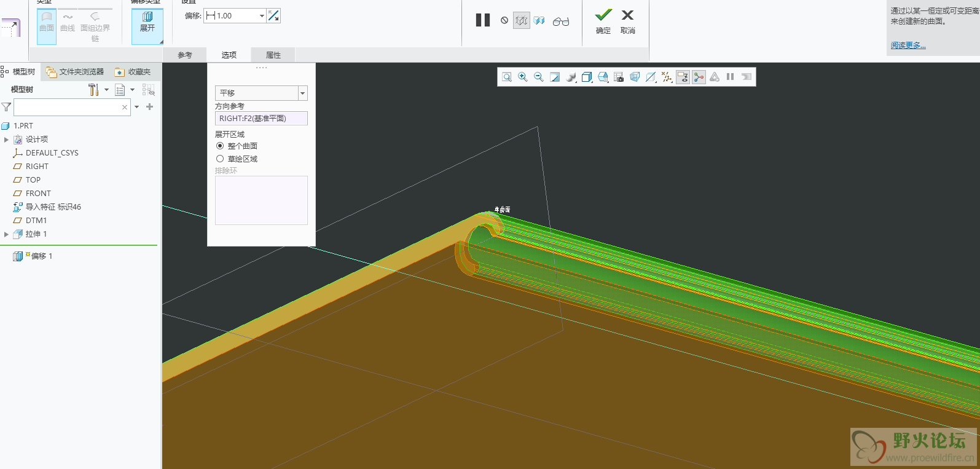This screenshot has width=980, height=469.
Task: Select 1.PRT in the model tree
Action: click(x=23, y=126)
